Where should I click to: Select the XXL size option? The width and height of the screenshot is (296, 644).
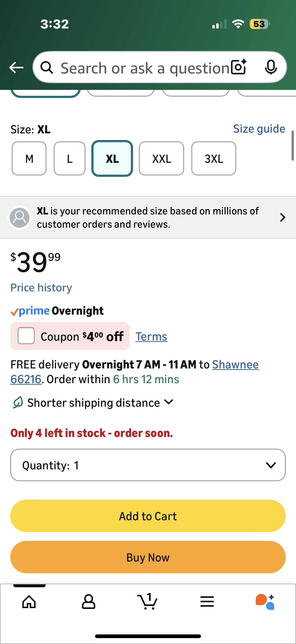click(x=161, y=158)
